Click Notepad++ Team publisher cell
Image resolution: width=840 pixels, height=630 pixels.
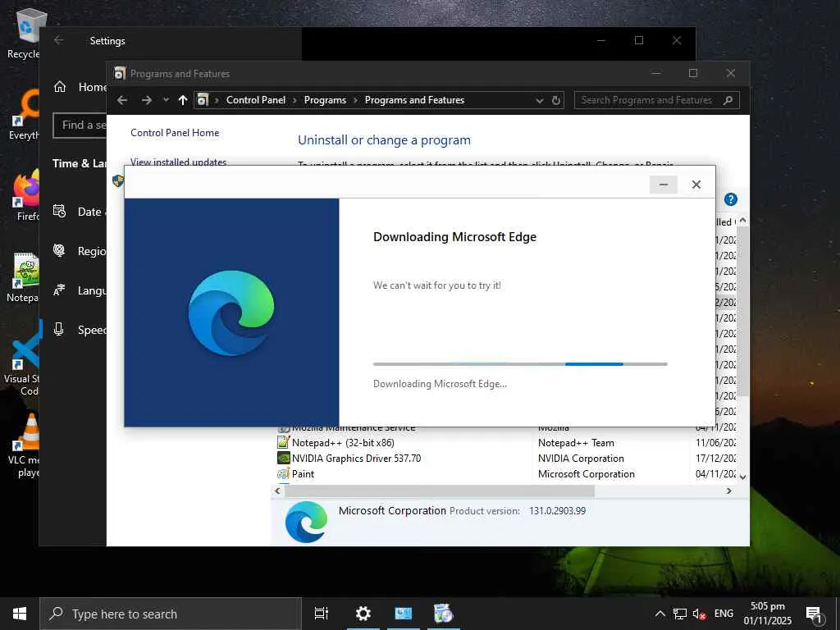coord(576,443)
